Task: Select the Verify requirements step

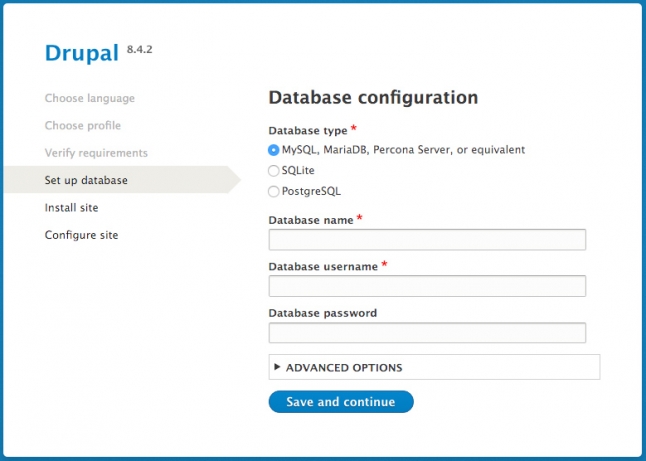Action: click(96, 153)
